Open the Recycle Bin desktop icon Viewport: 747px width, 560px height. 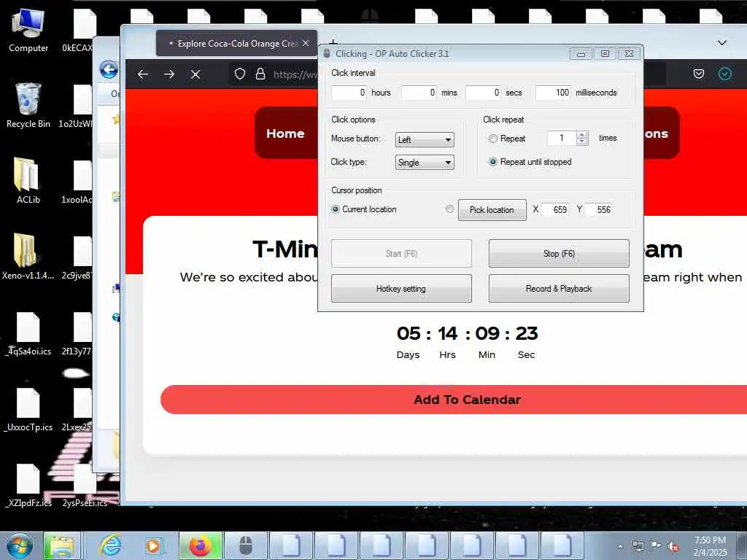click(28, 105)
